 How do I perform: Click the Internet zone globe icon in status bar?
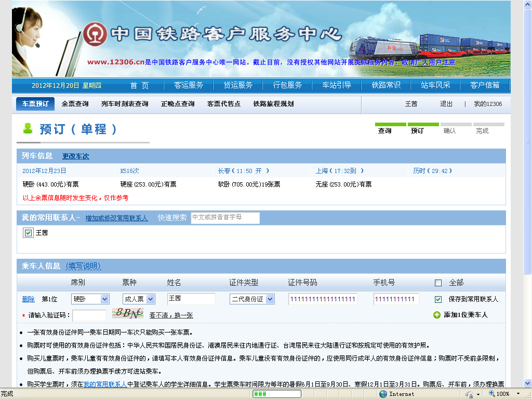[383, 394]
